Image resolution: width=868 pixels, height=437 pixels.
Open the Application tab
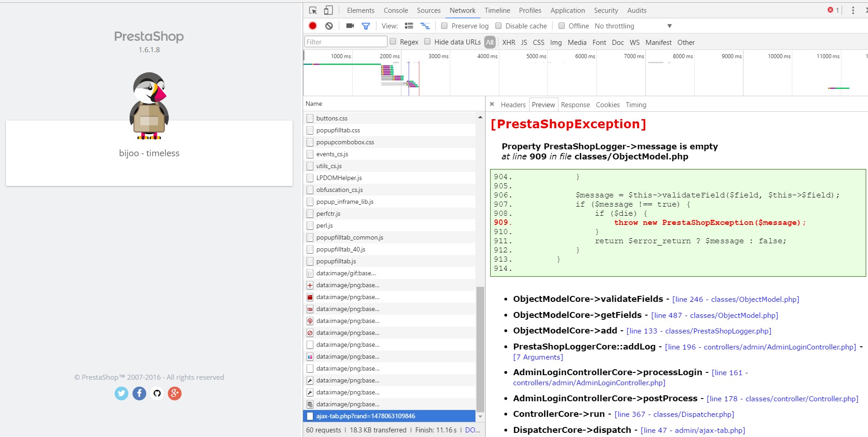click(x=568, y=10)
